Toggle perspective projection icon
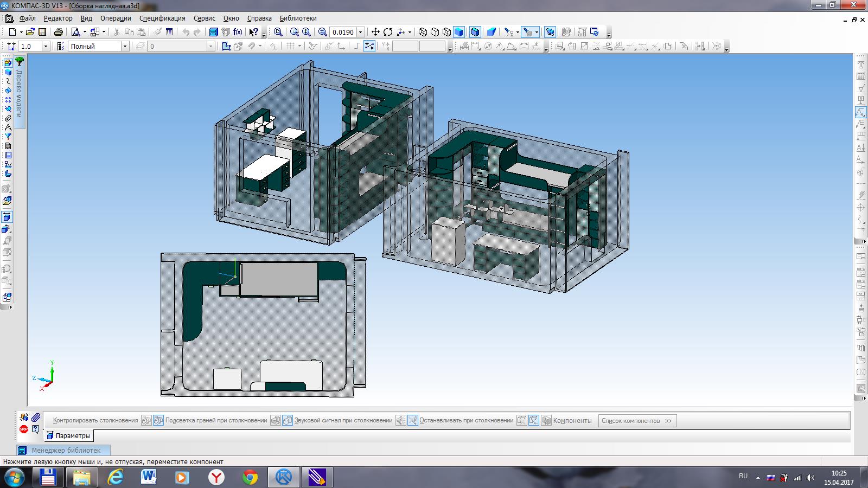Screen dimensions: 868x488 coord(492,32)
